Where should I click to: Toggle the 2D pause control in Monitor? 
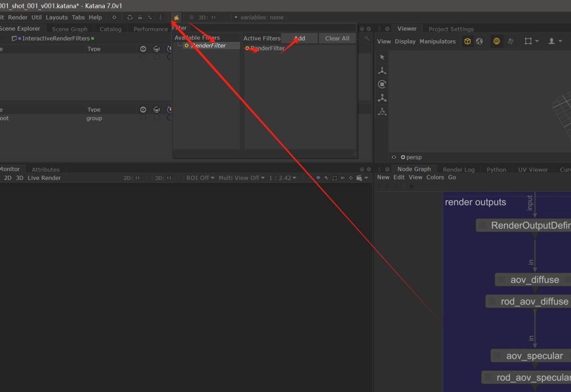point(137,178)
